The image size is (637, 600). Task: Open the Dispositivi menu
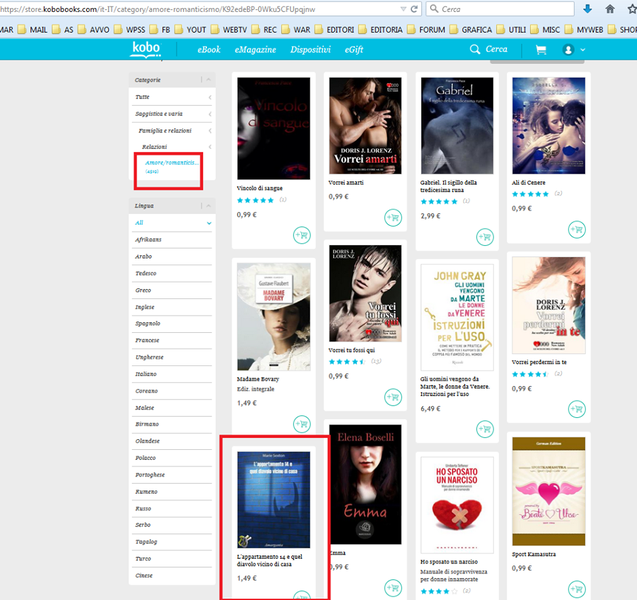pyautogui.click(x=310, y=50)
